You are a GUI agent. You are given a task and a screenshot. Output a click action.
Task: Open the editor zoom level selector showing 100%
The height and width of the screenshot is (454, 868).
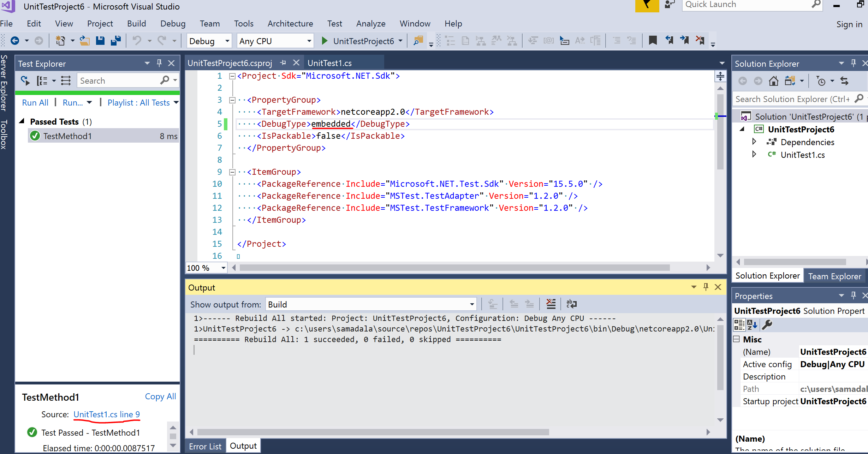pos(206,268)
